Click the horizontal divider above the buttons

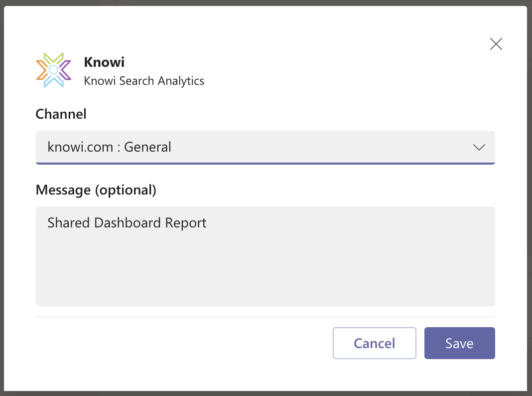pyautogui.click(x=265, y=316)
